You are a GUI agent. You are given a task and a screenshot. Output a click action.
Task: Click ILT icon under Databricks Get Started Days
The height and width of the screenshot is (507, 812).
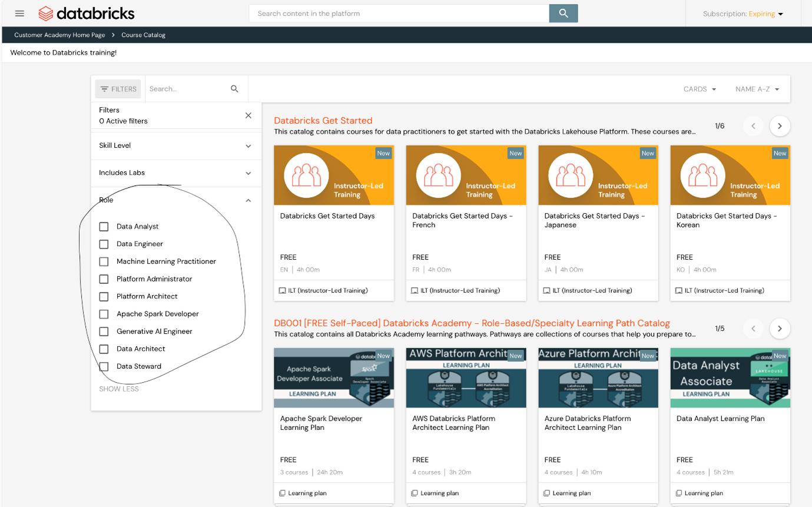(283, 290)
